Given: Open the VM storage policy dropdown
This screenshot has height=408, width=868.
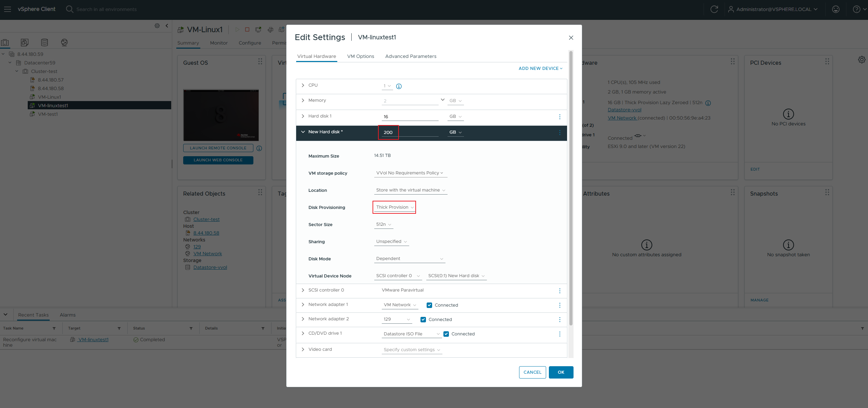Looking at the screenshot, I should pyautogui.click(x=411, y=173).
